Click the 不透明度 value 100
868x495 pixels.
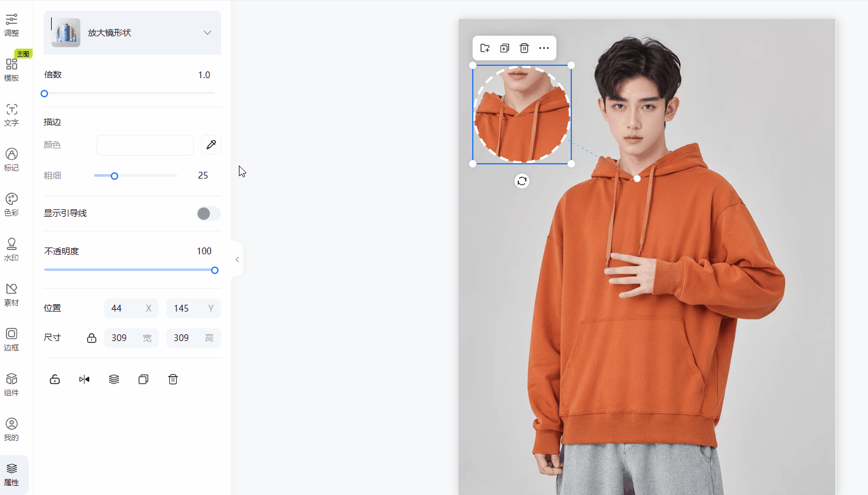[204, 251]
